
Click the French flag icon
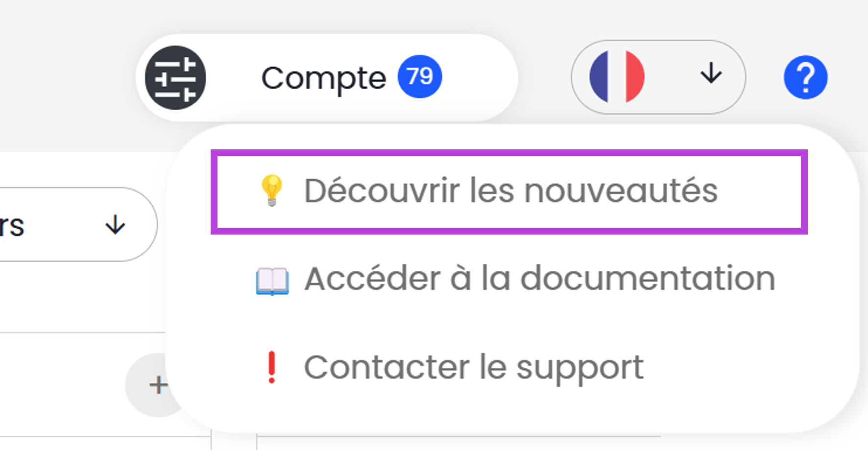[x=617, y=77]
